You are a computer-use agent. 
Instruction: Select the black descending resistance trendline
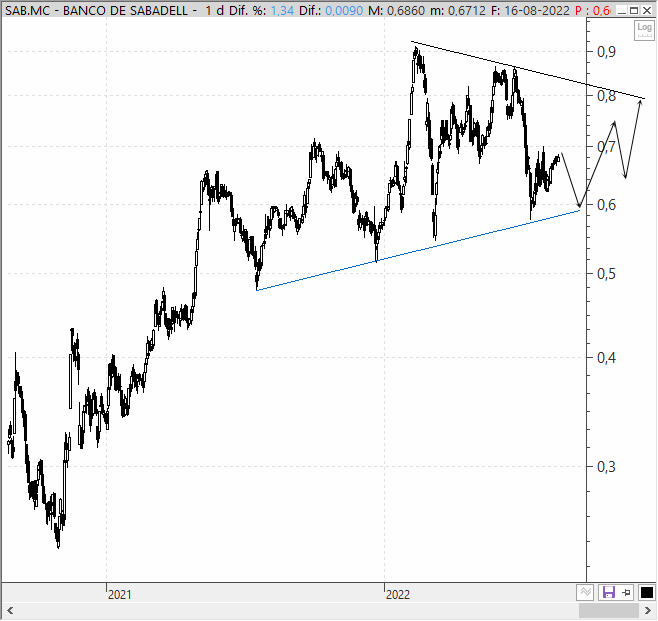click(x=528, y=70)
